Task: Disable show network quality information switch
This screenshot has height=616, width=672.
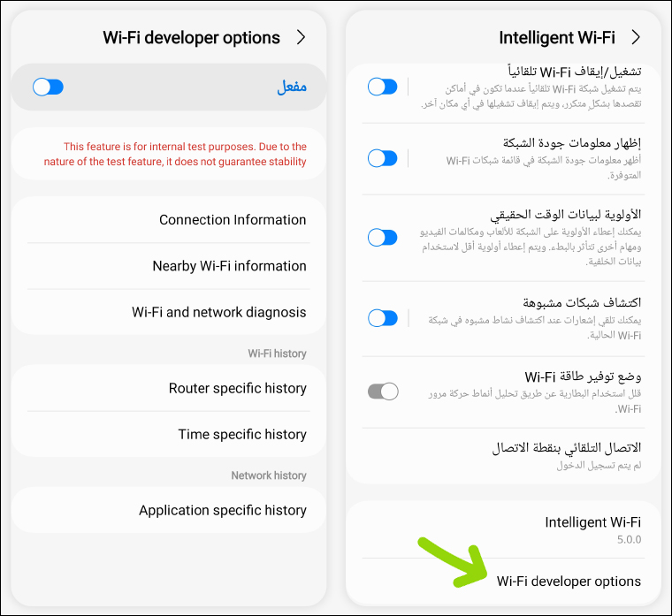Action: (x=383, y=158)
